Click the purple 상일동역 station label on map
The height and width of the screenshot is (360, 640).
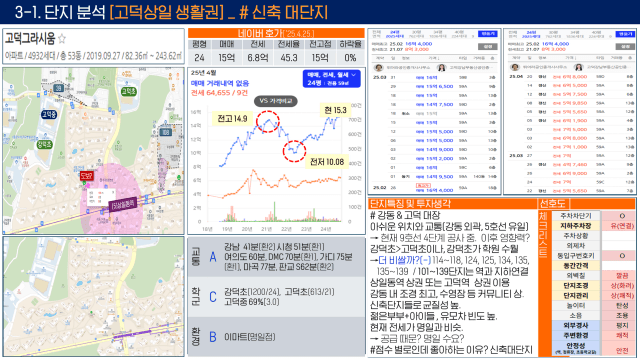[122, 204]
